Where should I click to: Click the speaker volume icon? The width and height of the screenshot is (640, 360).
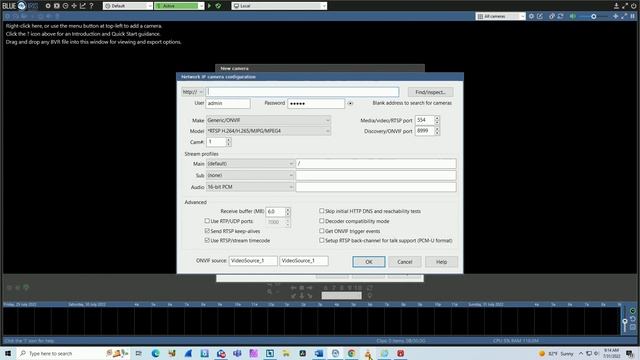573,16
